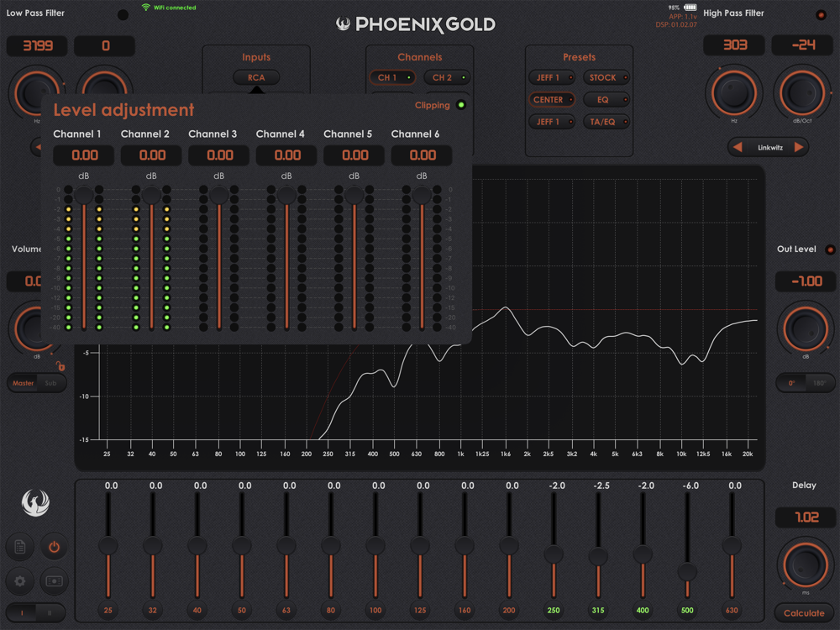Toggle the Clipping indicator
This screenshot has width=840, height=630.
point(460,104)
